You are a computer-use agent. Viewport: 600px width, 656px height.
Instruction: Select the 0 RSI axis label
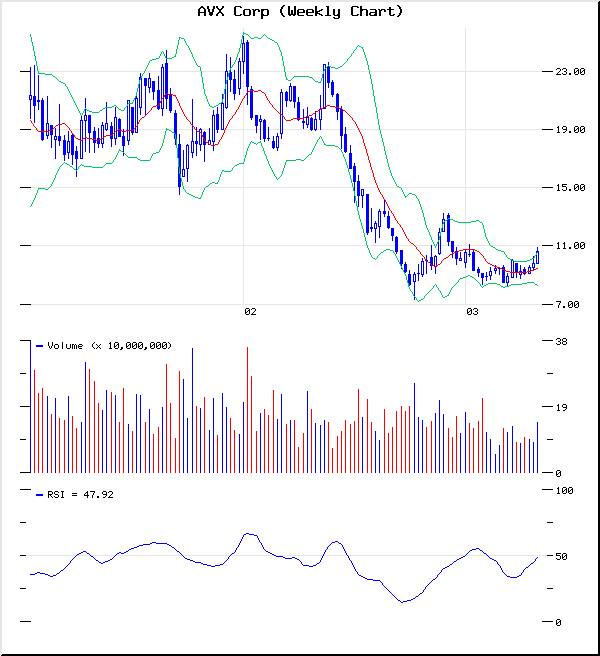click(x=558, y=623)
